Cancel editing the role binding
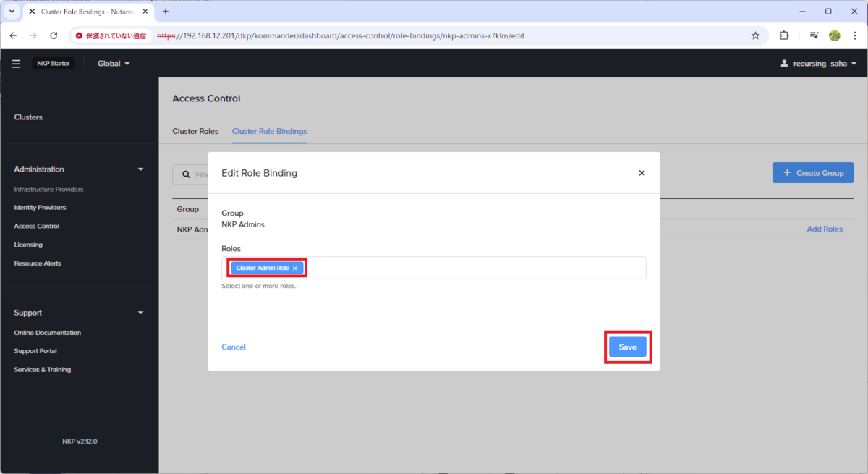 [x=234, y=347]
